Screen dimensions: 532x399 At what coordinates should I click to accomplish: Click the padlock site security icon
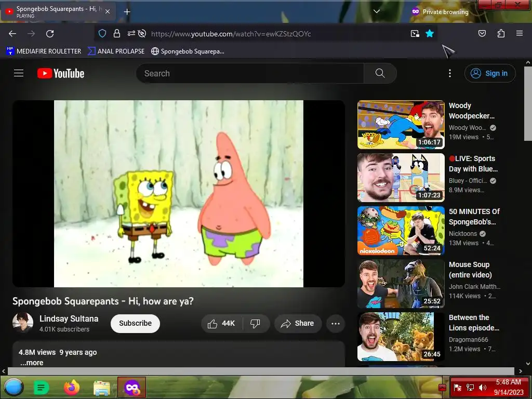117,33
